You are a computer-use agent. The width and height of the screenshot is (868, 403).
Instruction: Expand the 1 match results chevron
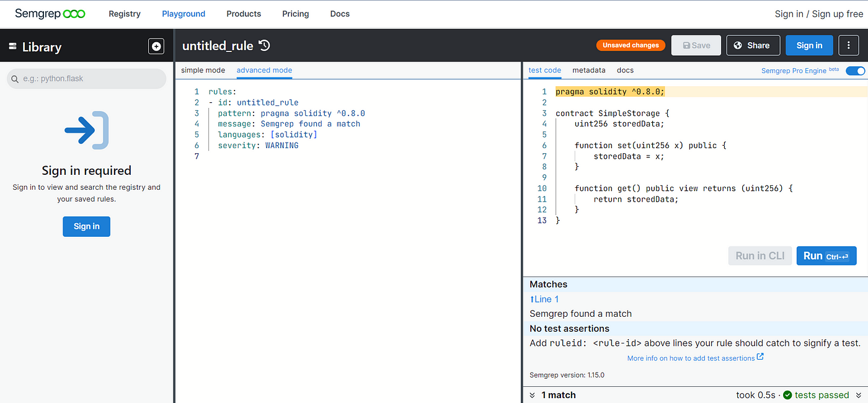[532, 395]
